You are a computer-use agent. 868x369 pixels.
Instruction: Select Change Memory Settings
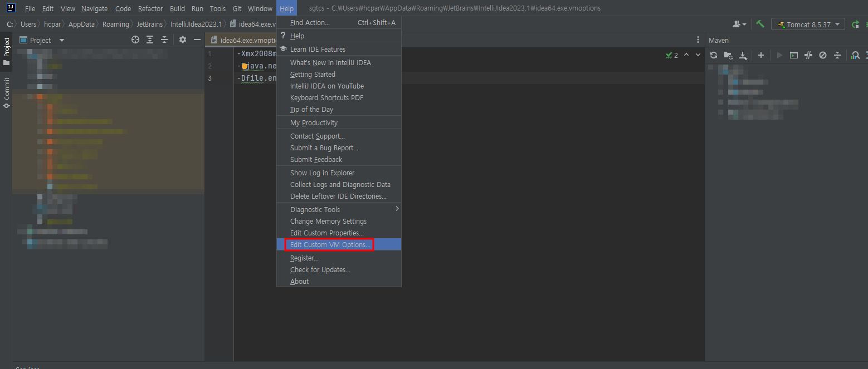tap(339, 221)
